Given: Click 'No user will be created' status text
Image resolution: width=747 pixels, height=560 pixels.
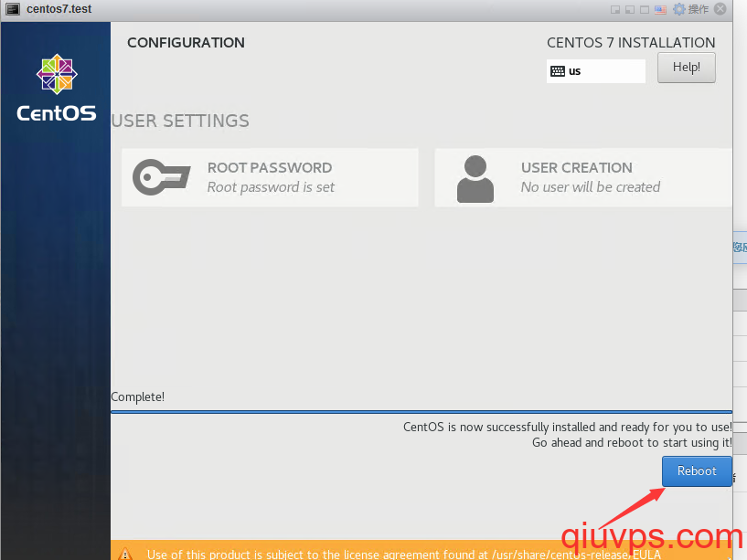Looking at the screenshot, I should click(591, 187).
